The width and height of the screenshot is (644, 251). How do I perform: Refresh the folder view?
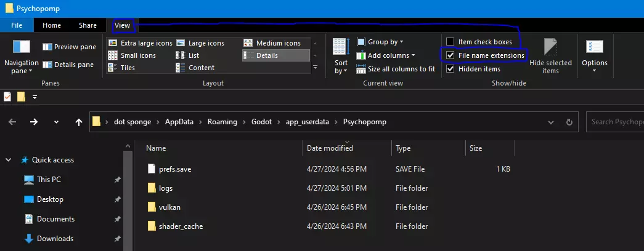point(569,122)
